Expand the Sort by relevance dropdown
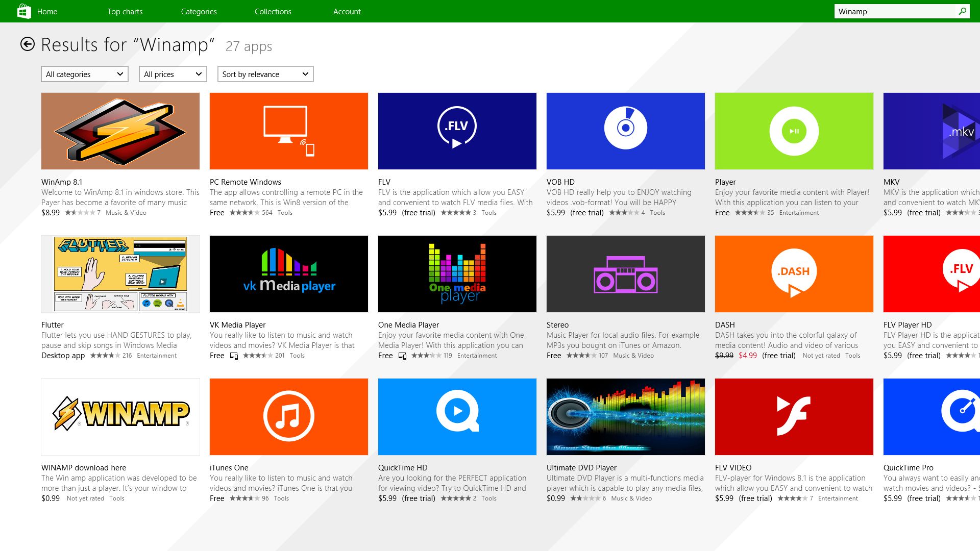Viewport: 980px width, 551px height. tap(265, 74)
